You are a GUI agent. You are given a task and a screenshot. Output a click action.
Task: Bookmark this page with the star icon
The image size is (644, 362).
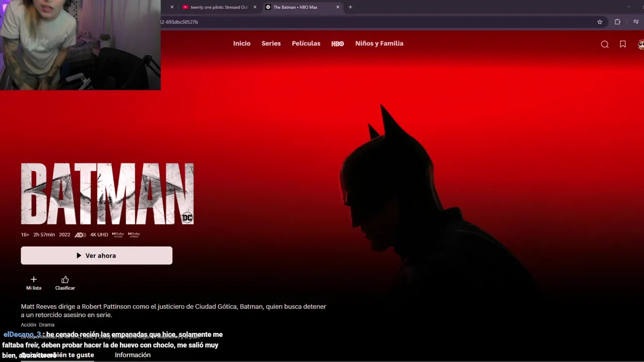600,22
